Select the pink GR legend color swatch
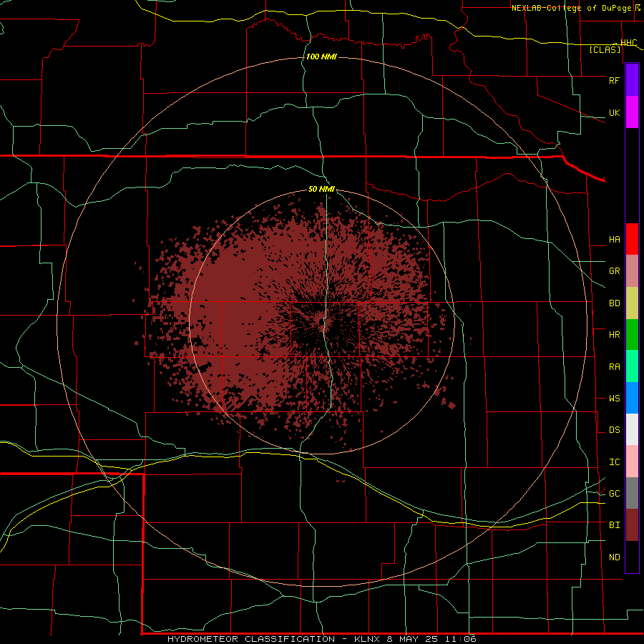644x644 pixels. [x=632, y=271]
